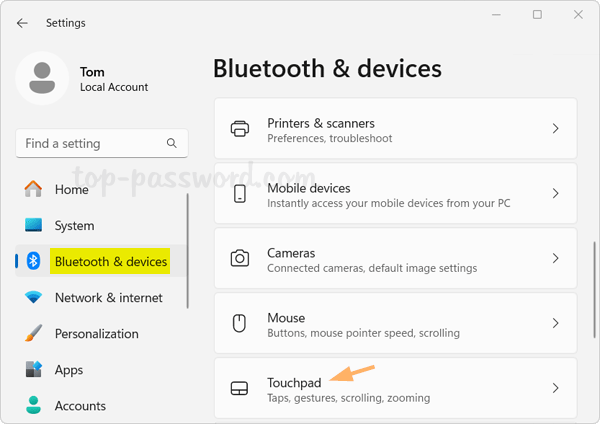Click the search magnifier icon

click(x=173, y=143)
